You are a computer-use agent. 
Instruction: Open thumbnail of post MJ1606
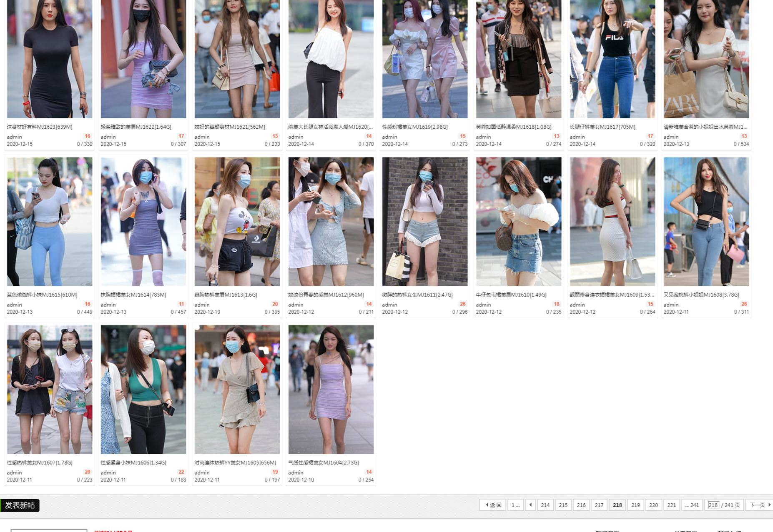143,389
